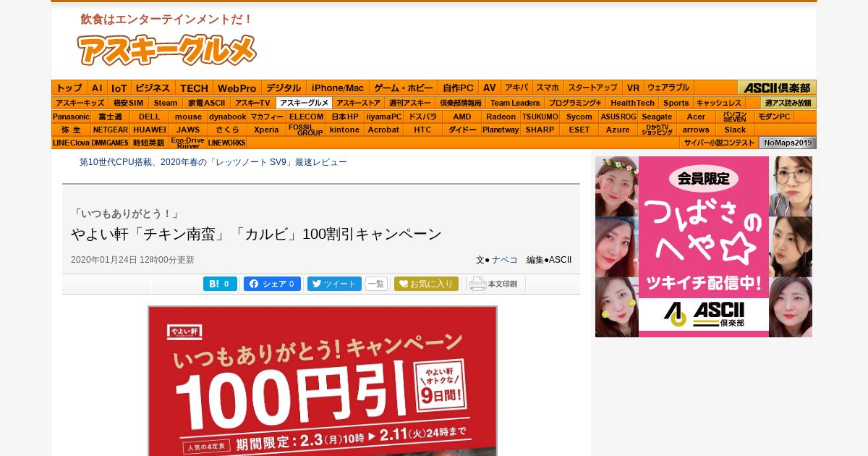
Task: Click the Hatena bookmark B! button
Action: tap(220, 284)
